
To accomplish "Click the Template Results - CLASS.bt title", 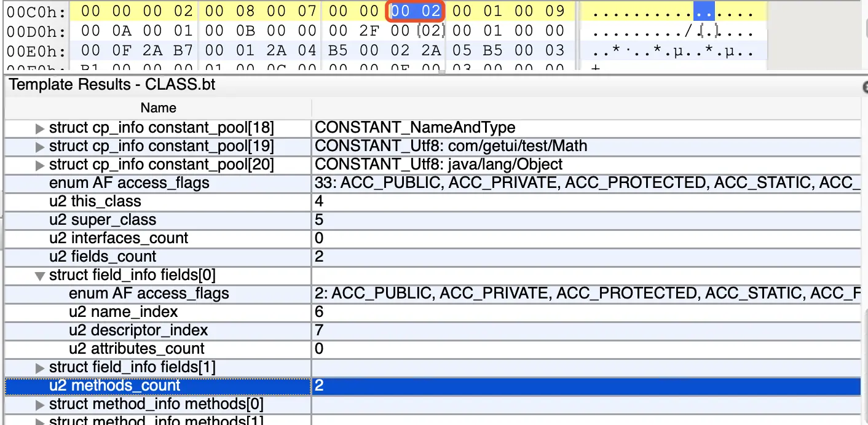I will tap(112, 85).
